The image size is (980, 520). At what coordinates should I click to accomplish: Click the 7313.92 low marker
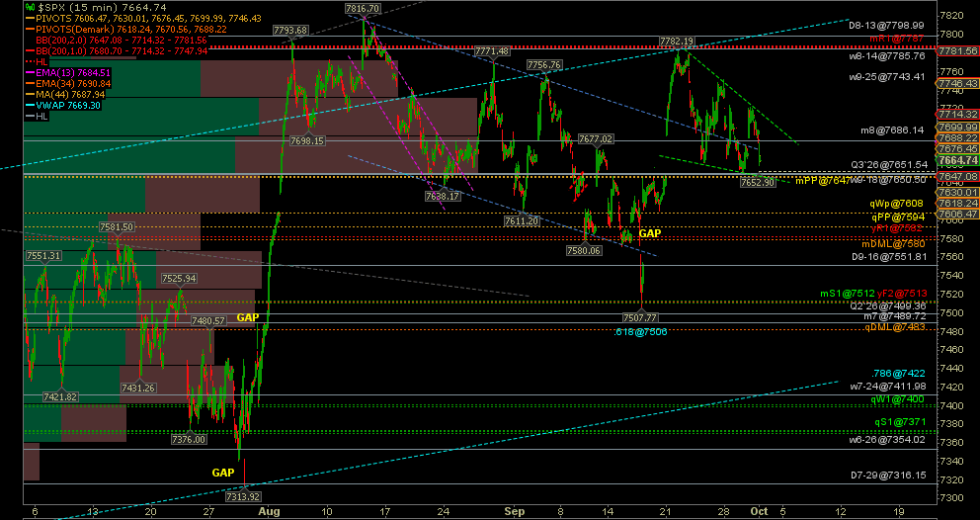click(242, 497)
